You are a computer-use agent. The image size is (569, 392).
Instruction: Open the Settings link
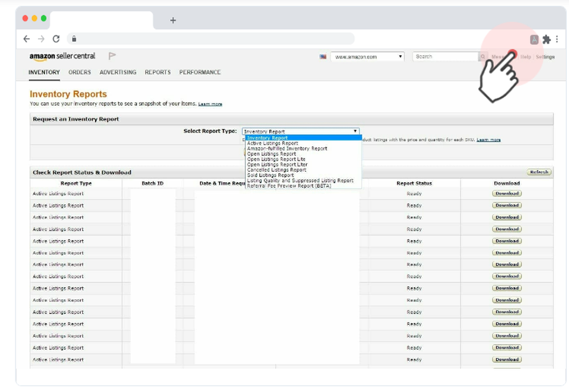point(545,57)
